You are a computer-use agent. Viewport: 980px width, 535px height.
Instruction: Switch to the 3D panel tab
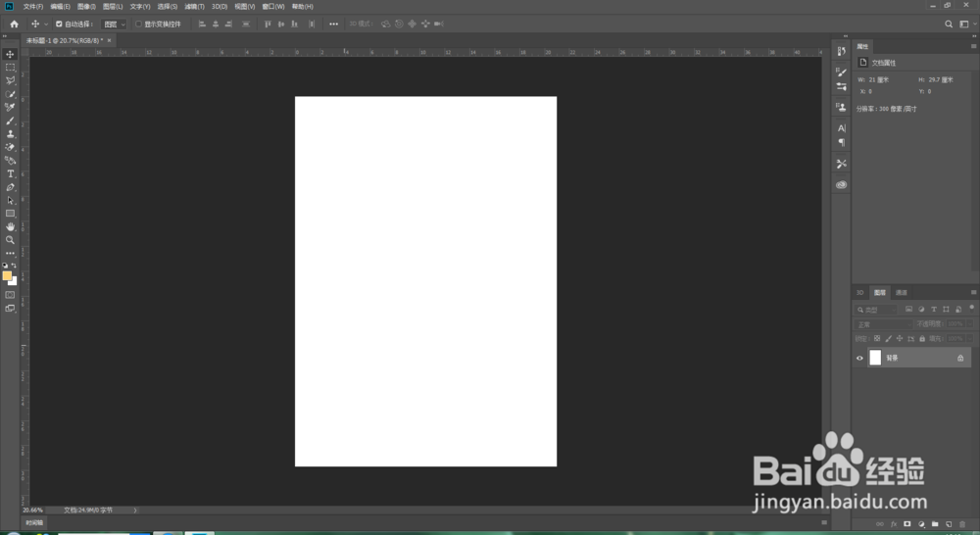[x=860, y=293]
